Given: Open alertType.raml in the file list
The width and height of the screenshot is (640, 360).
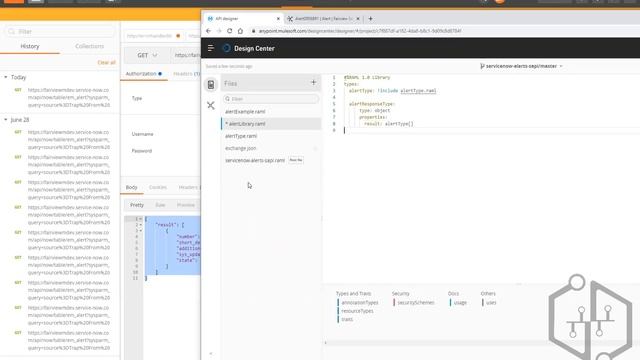Looking at the screenshot, I should point(271,136).
